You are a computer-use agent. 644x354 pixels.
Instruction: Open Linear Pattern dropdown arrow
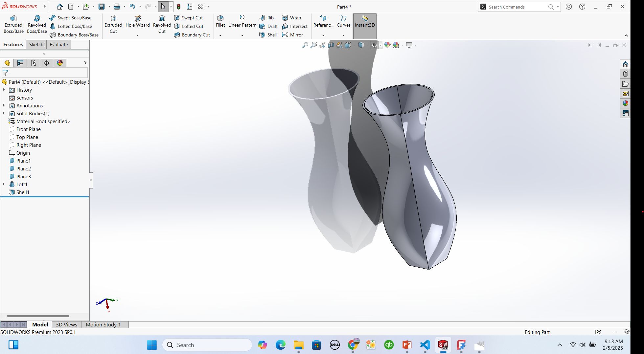(242, 35)
